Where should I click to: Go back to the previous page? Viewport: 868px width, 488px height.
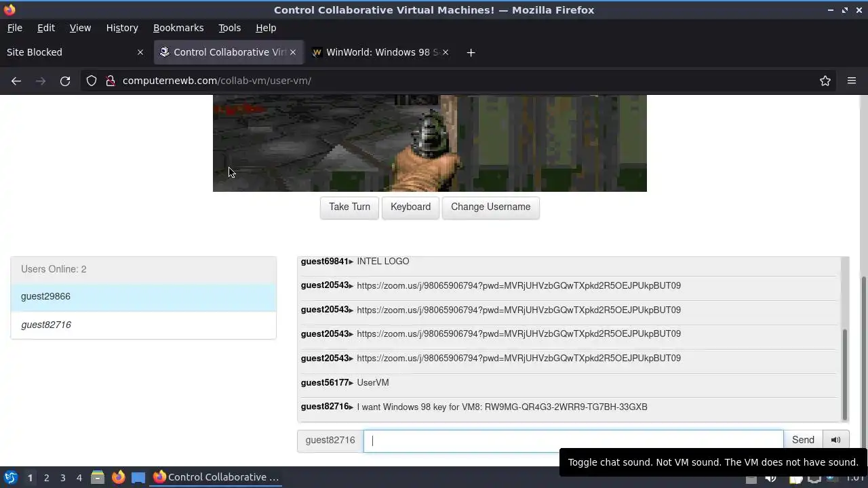[16, 81]
